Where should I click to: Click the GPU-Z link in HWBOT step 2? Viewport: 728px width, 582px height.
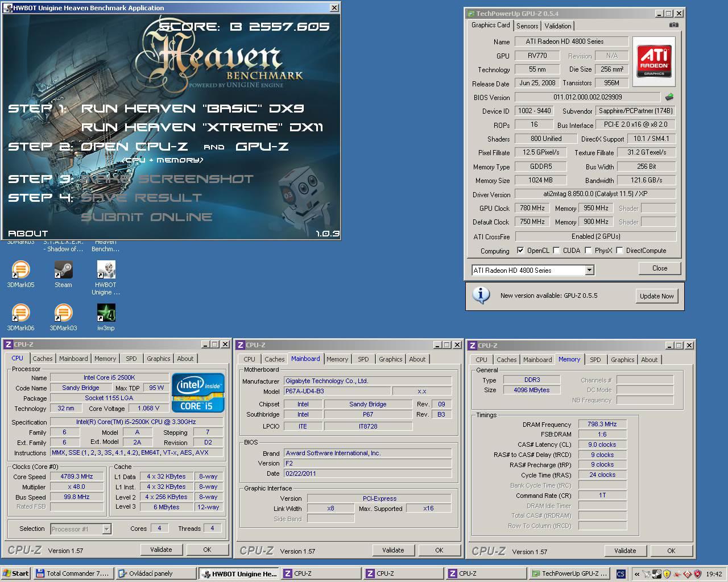point(262,146)
